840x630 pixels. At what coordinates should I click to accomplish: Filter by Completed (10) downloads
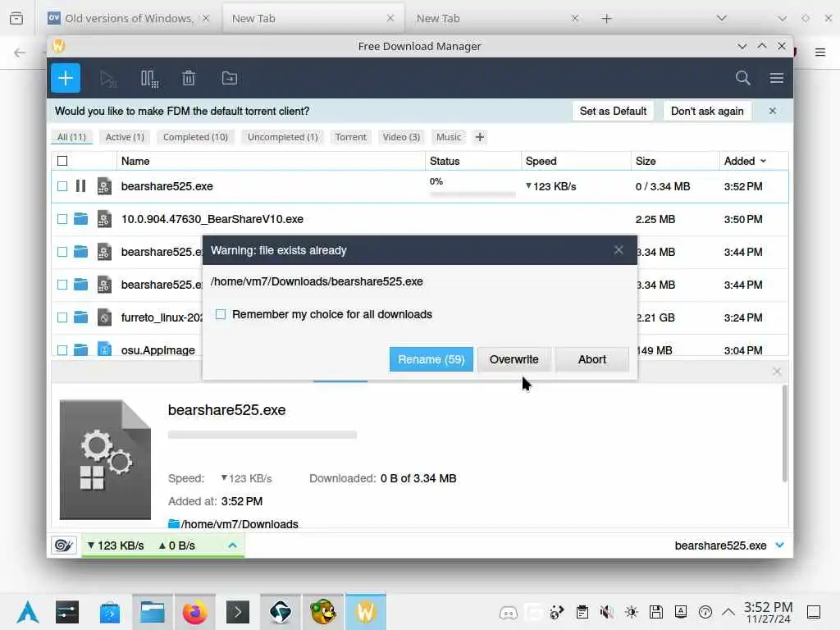[x=195, y=137]
